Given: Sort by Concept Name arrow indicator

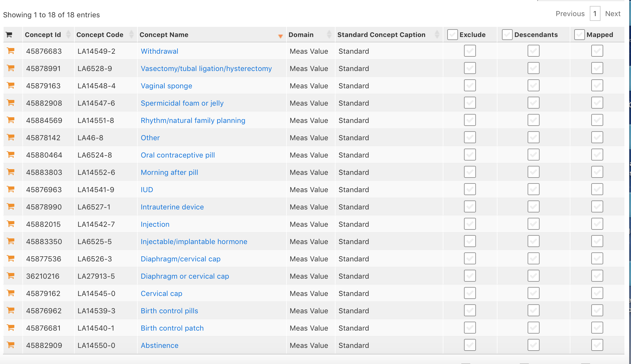Looking at the screenshot, I should click(x=280, y=36).
